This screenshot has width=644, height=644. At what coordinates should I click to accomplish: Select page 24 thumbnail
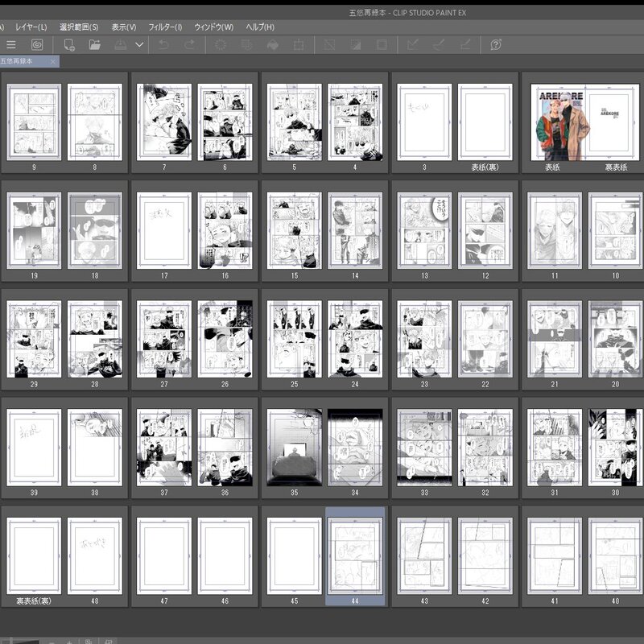[355, 339]
